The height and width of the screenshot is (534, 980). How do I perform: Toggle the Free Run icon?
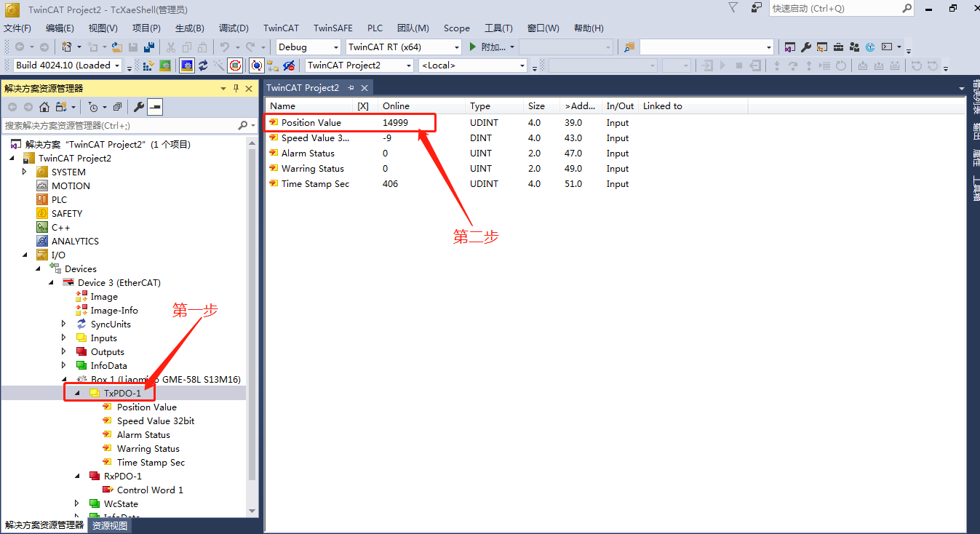tap(235, 65)
